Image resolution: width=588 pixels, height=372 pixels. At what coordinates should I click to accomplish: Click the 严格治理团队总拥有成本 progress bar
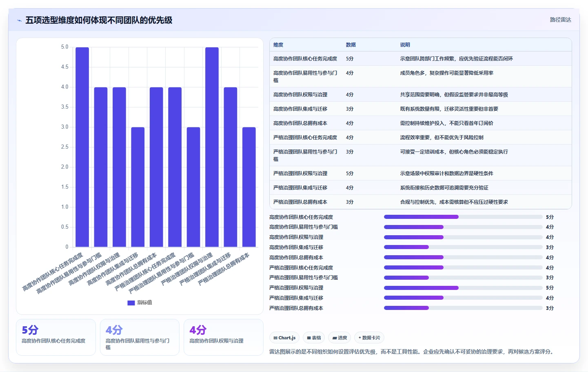pyautogui.click(x=463, y=308)
